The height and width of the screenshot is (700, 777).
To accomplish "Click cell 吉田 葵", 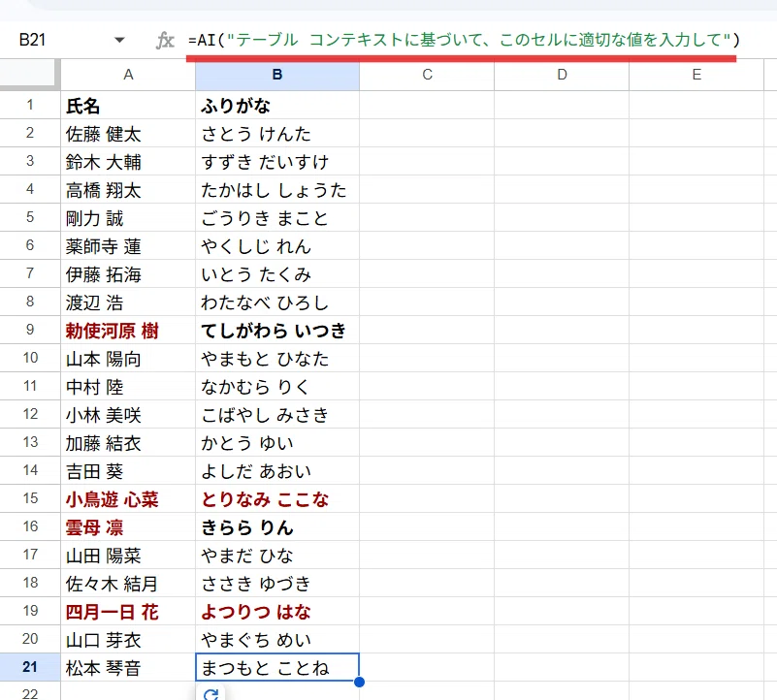I will point(128,470).
